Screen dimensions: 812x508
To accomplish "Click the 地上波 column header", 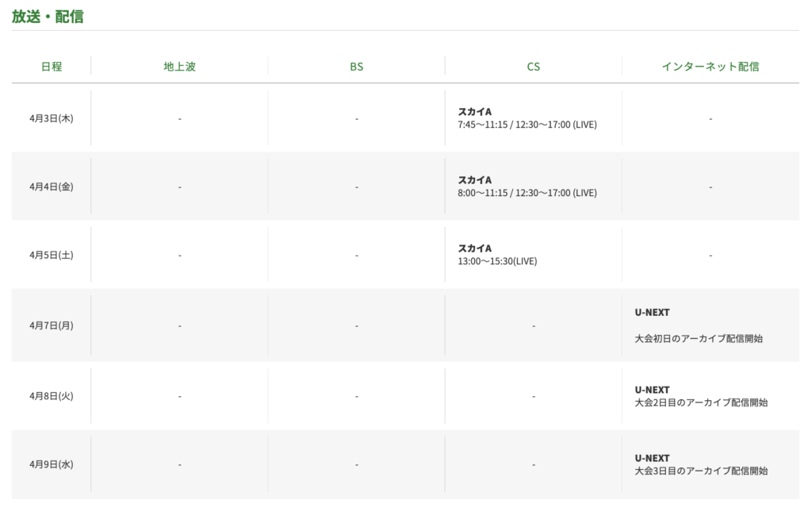I will 179,67.
